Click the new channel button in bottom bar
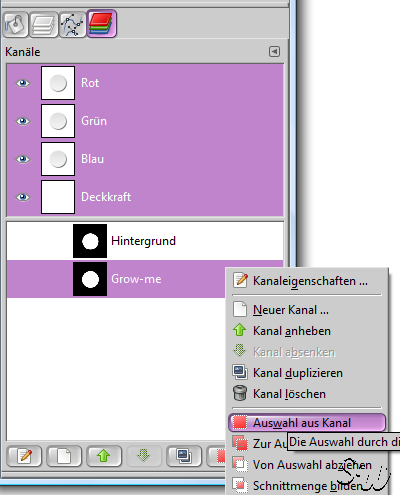The image size is (400, 495). pos(64,456)
